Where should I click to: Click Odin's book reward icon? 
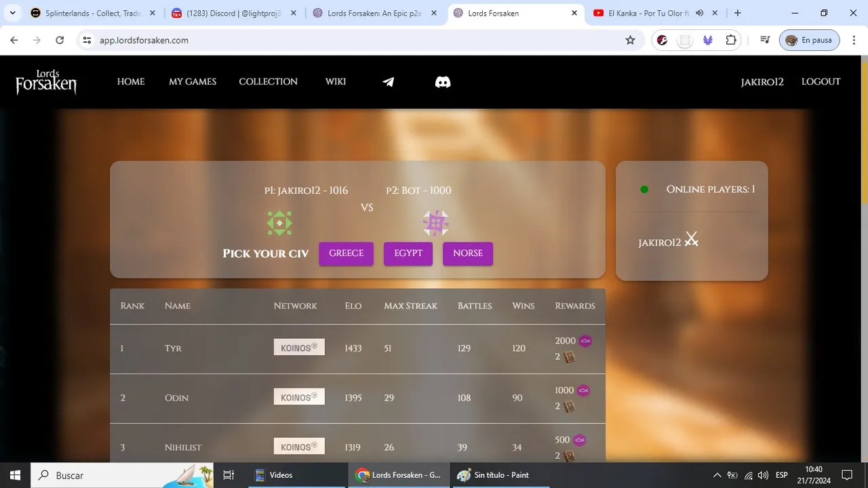click(x=569, y=407)
